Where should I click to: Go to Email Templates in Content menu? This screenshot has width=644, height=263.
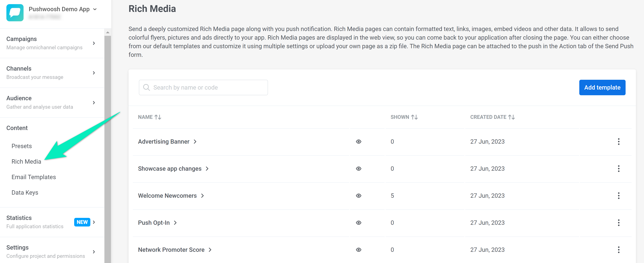34,177
